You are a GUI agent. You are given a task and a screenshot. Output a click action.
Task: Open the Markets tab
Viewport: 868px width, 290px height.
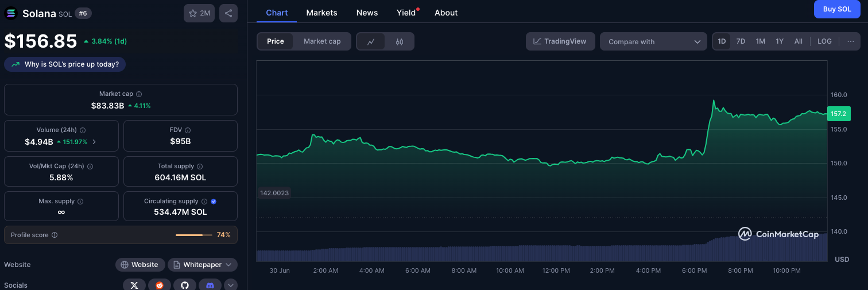(x=321, y=13)
